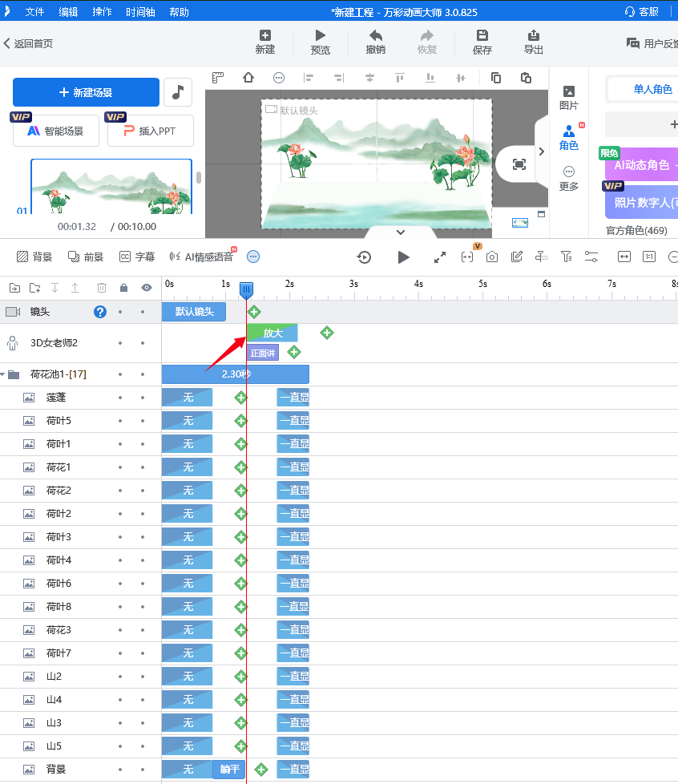The width and height of the screenshot is (678, 784).
Task: Click the delete trash icon in layer header
Action: click(102, 288)
